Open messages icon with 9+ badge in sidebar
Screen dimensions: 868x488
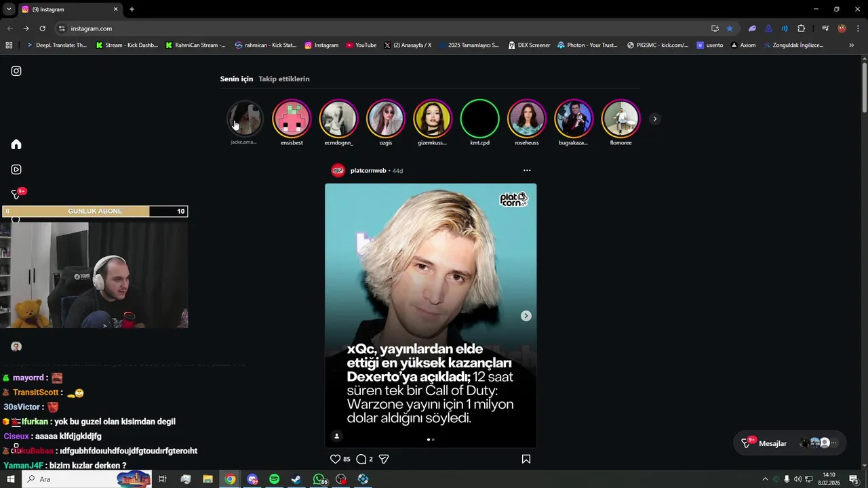[x=16, y=194]
